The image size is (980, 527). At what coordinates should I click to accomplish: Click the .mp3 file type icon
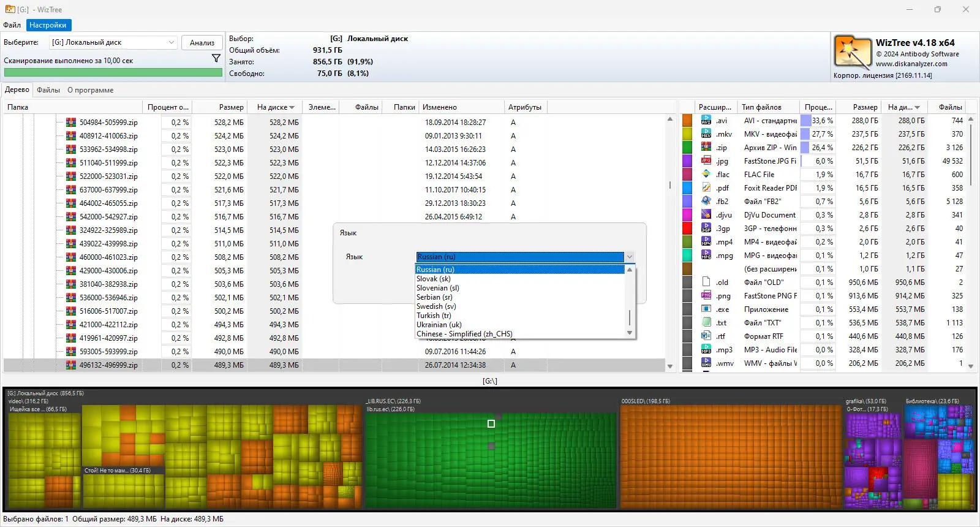click(706, 350)
